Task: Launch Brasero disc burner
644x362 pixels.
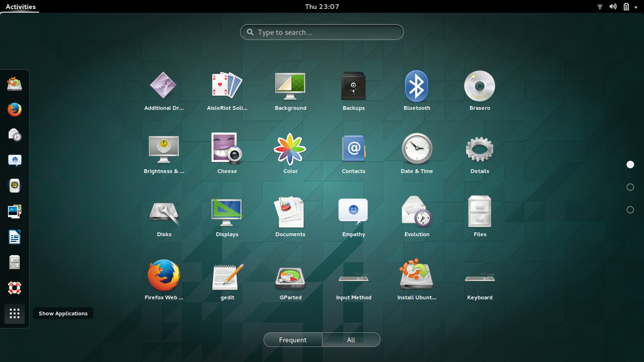Action: pos(479,86)
